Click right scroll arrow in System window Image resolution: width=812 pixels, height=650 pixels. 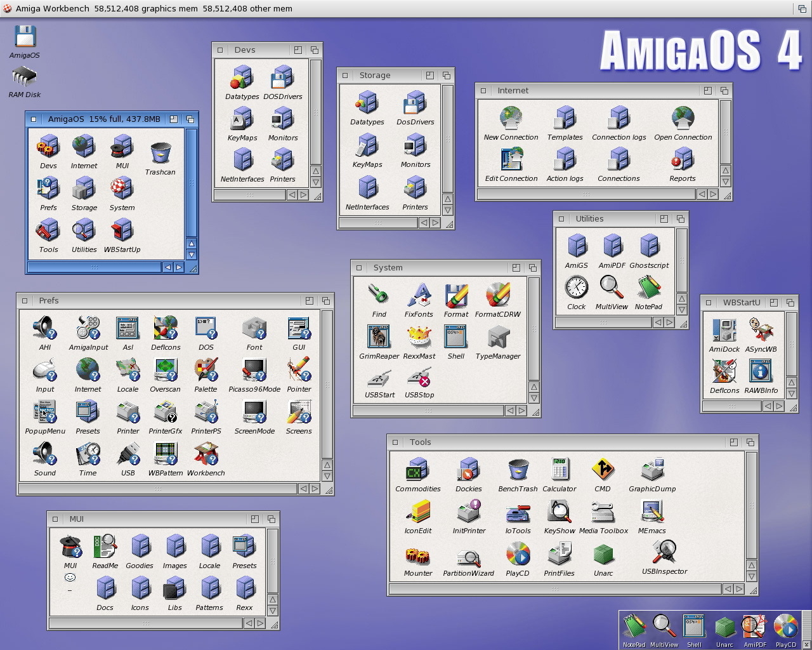click(x=521, y=411)
